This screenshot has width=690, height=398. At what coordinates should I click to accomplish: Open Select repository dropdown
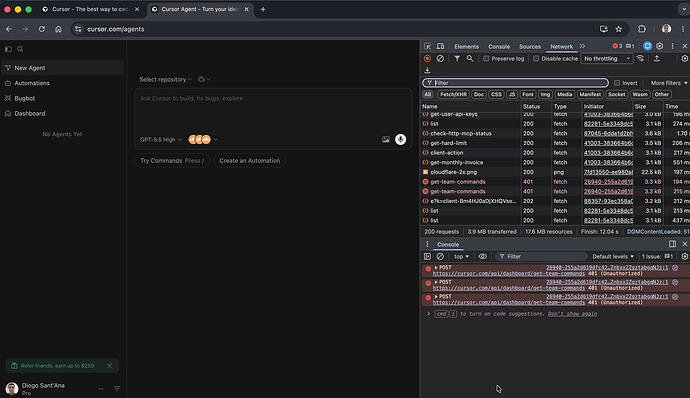pos(165,80)
